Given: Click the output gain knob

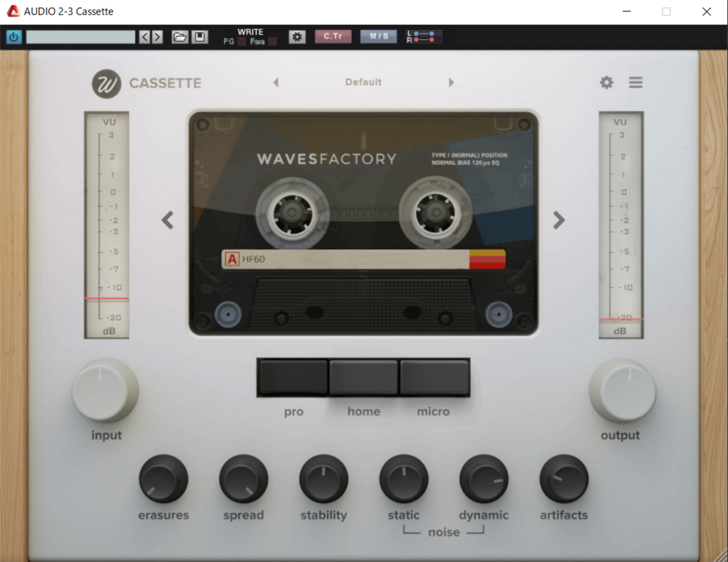Looking at the screenshot, I should (x=623, y=390).
